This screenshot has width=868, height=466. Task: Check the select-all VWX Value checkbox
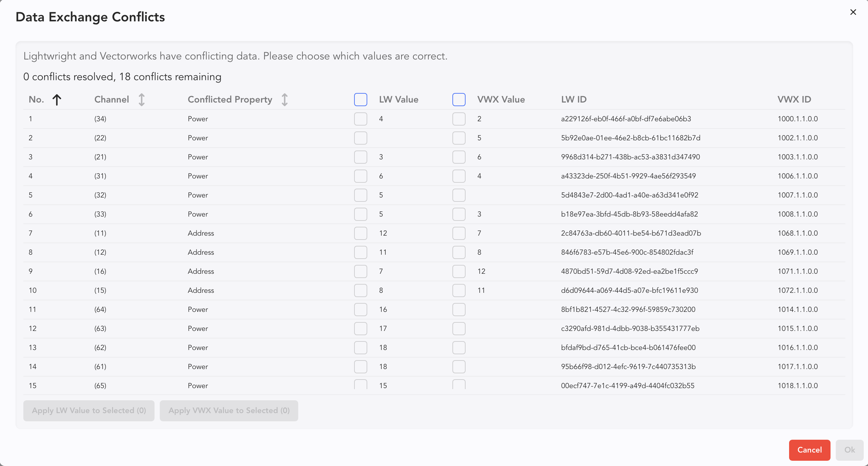point(459,100)
